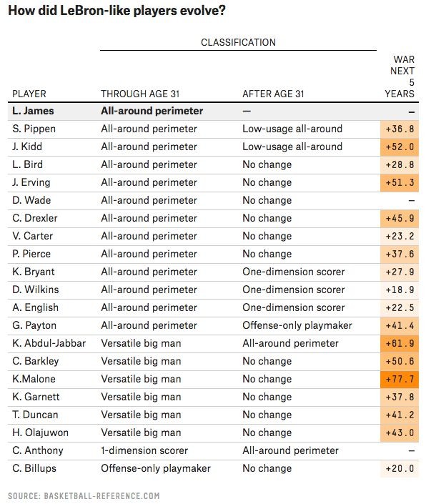Click the CLASSIFICATION group heading
This screenshot has width=436, height=504.
tap(238, 42)
